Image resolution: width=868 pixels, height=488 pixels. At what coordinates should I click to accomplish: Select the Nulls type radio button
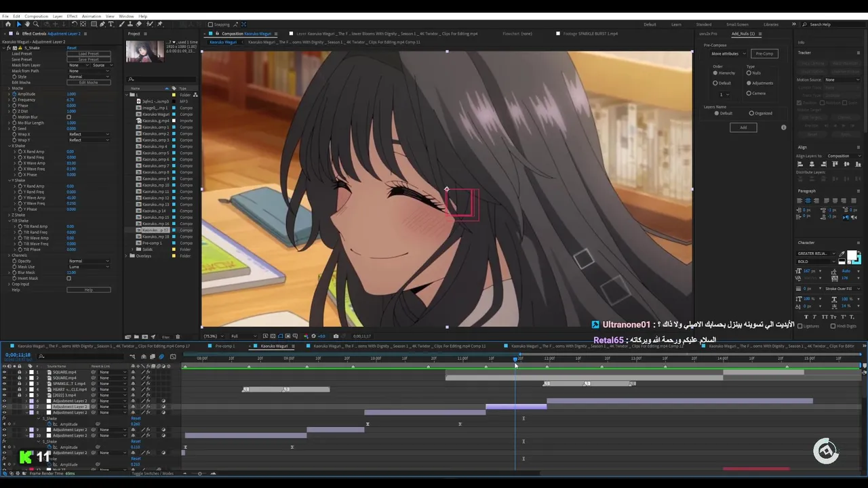pyautogui.click(x=749, y=73)
